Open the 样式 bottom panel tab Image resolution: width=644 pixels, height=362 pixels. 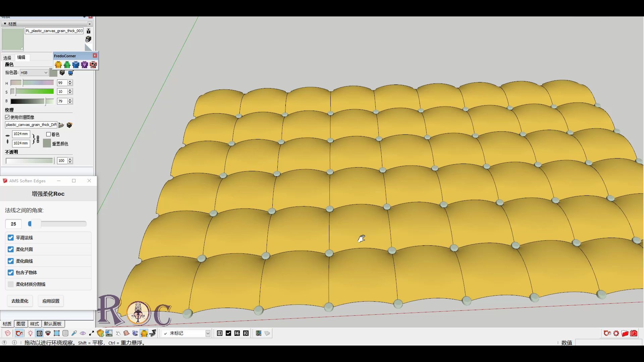pyautogui.click(x=35, y=324)
